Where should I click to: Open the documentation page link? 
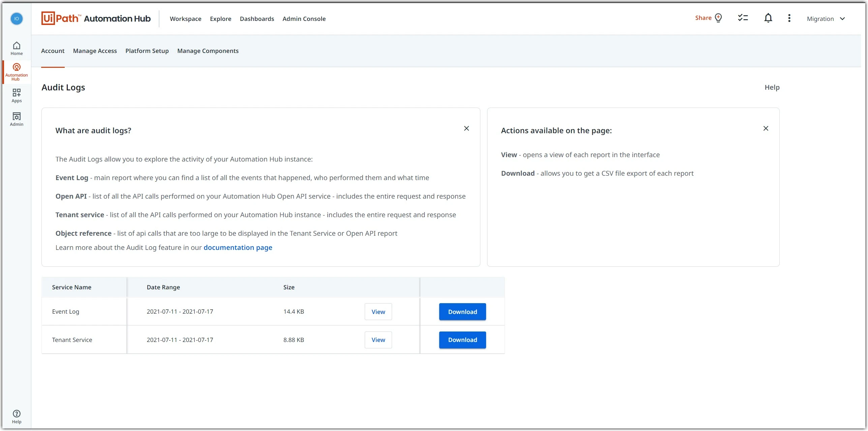click(x=238, y=248)
